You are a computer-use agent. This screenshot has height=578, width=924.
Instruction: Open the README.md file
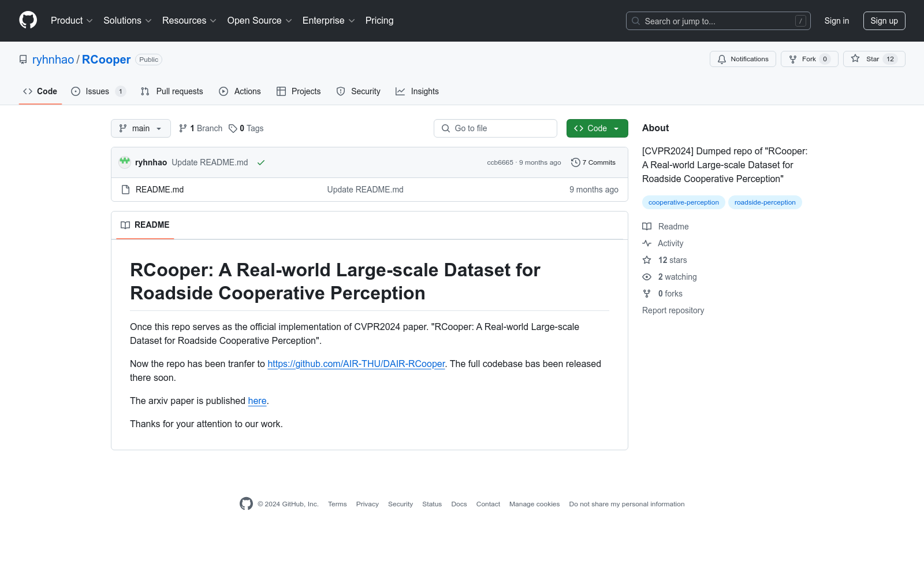pyautogui.click(x=159, y=190)
